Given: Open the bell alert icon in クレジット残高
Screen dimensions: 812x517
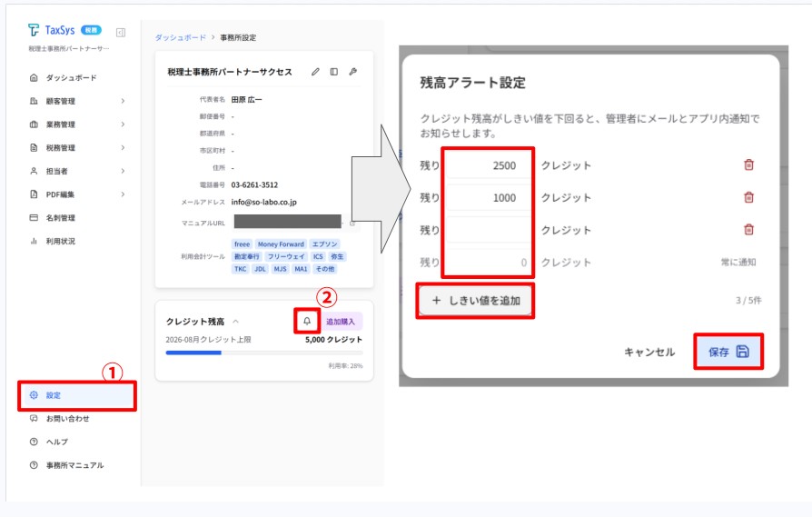Looking at the screenshot, I should tap(307, 321).
